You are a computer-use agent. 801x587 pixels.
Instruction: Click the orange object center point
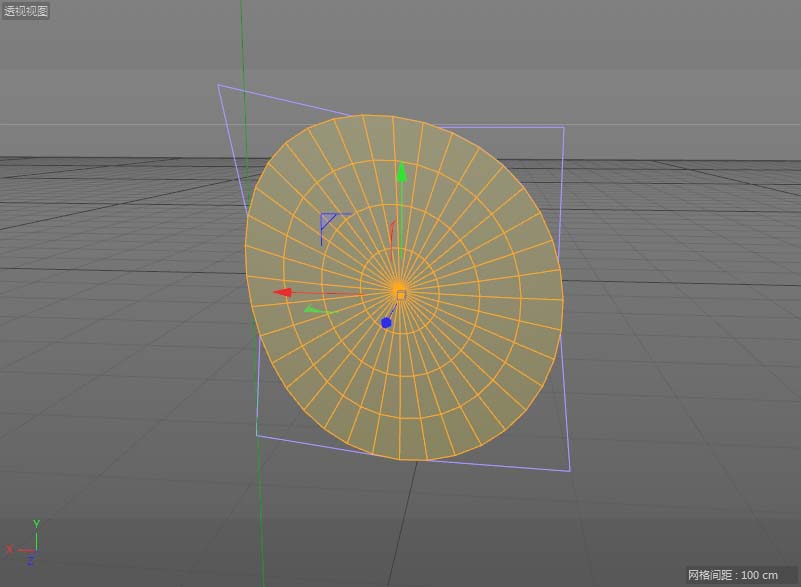coord(401,295)
